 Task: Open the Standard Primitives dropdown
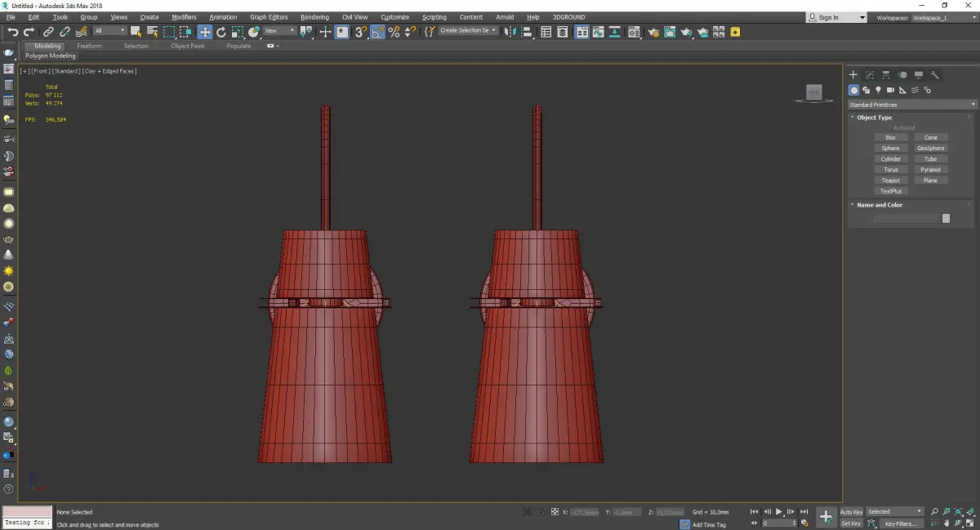pyautogui.click(x=912, y=105)
